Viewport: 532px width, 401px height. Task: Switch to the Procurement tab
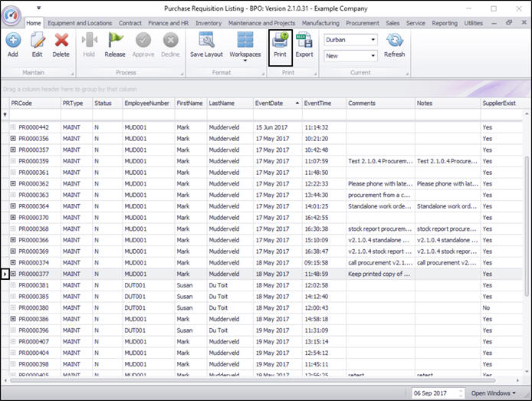363,24
